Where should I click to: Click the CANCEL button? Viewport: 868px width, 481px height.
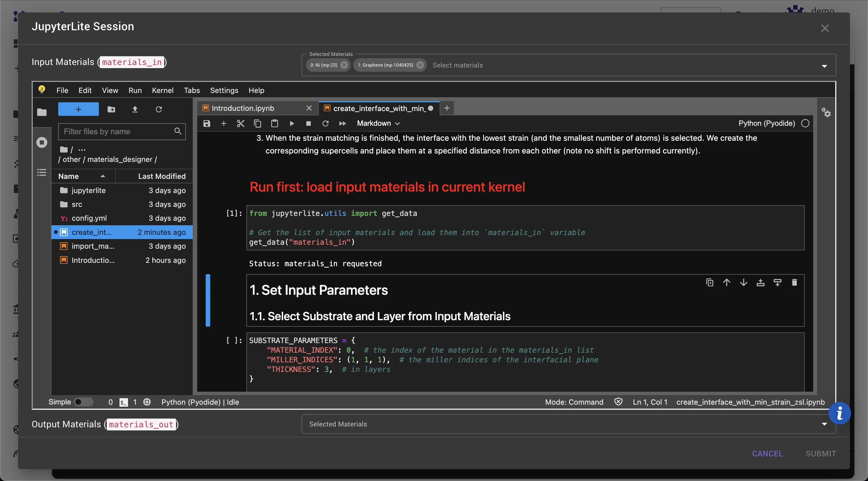[767, 453]
